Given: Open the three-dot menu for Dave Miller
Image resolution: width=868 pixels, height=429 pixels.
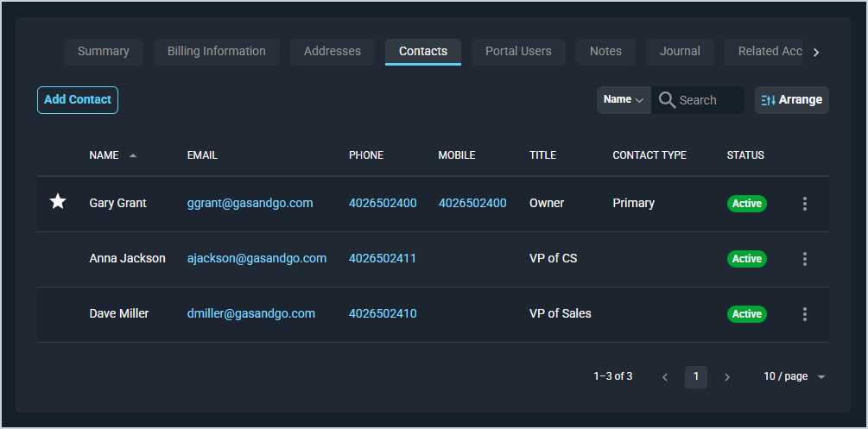Looking at the screenshot, I should pos(805,314).
